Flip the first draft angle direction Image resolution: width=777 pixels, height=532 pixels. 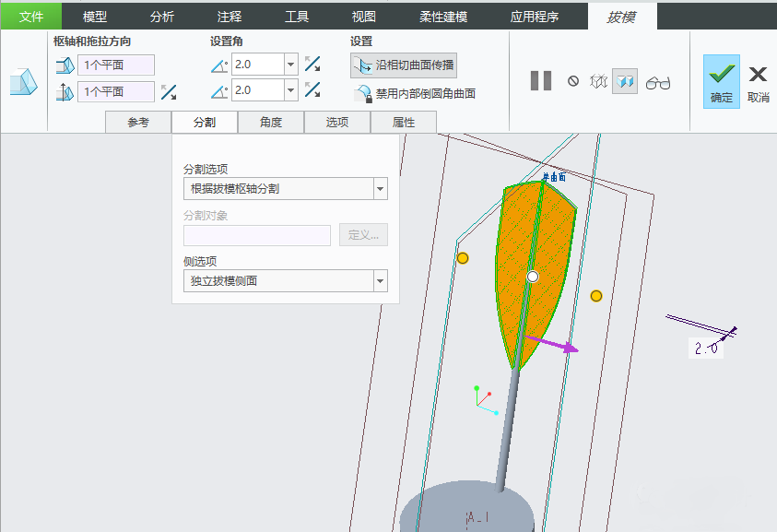pyautogui.click(x=312, y=65)
